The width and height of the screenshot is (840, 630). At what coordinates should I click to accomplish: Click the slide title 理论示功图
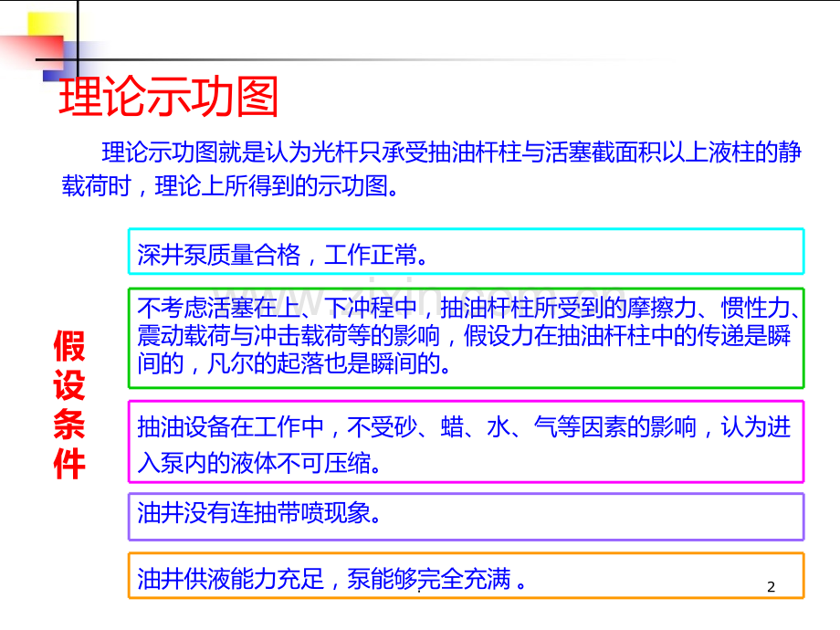[169, 99]
